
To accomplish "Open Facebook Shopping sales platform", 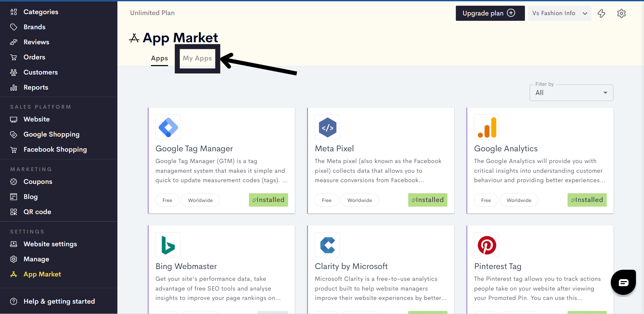I will [x=55, y=150].
